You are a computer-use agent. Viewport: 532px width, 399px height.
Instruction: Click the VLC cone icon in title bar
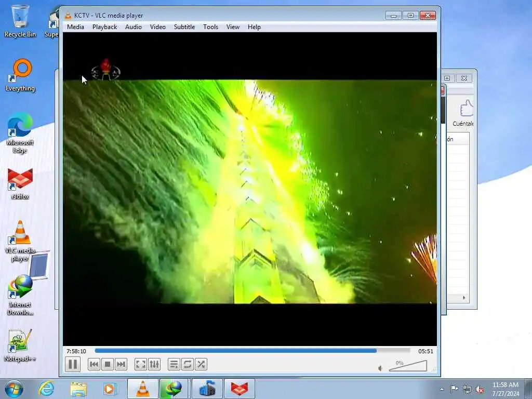click(x=68, y=15)
